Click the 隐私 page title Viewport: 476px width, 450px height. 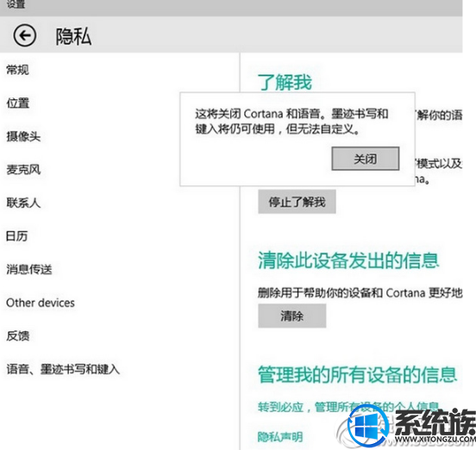point(73,36)
